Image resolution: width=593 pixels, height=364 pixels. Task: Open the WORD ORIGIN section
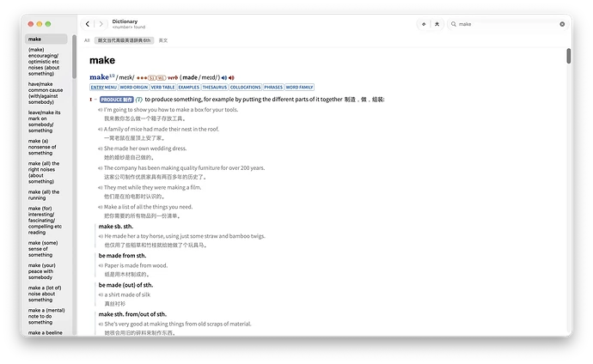(134, 88)
